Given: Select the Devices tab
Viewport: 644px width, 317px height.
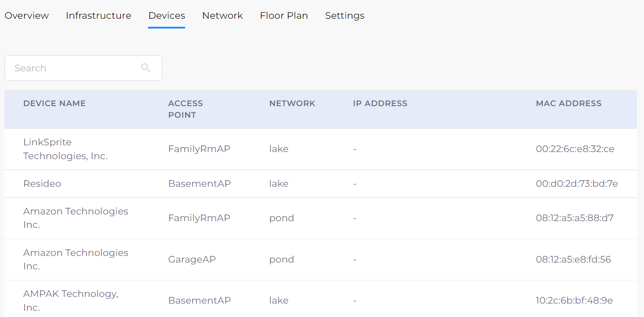Looking at the screenshot, I should pyautogui.click(x=167, y=16).
